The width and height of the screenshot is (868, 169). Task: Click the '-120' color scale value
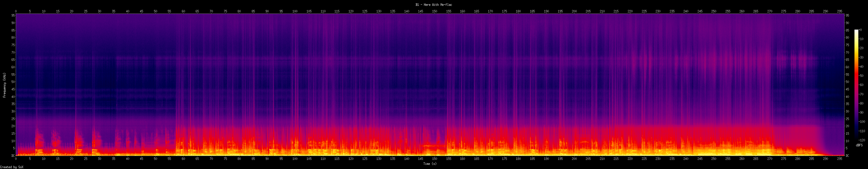pyautogui.click(x=862, y=140)
